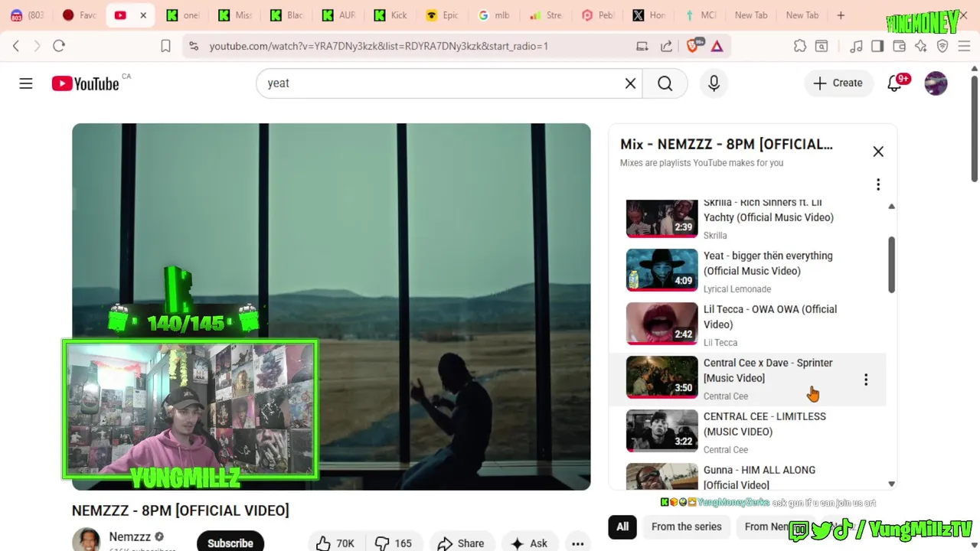Switch to the Kick tab
The height and width of the screenshot is (551, 980).
click(x=390, y=15)
